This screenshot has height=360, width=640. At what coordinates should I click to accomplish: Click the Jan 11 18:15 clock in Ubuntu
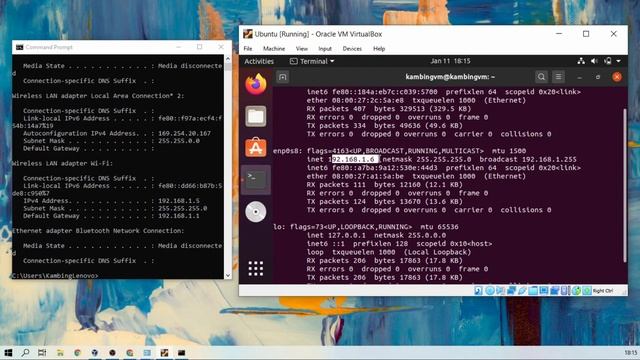[x=450, y=61]
